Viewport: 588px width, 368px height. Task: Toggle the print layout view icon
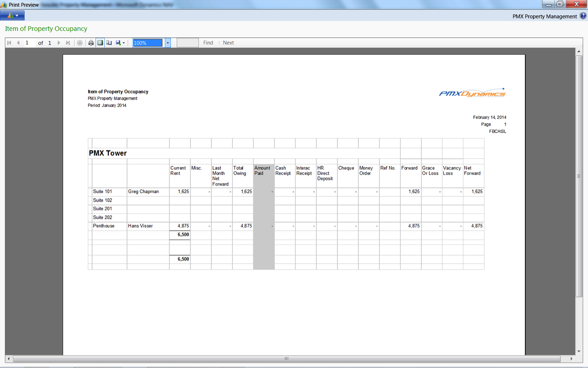[100, 43]
